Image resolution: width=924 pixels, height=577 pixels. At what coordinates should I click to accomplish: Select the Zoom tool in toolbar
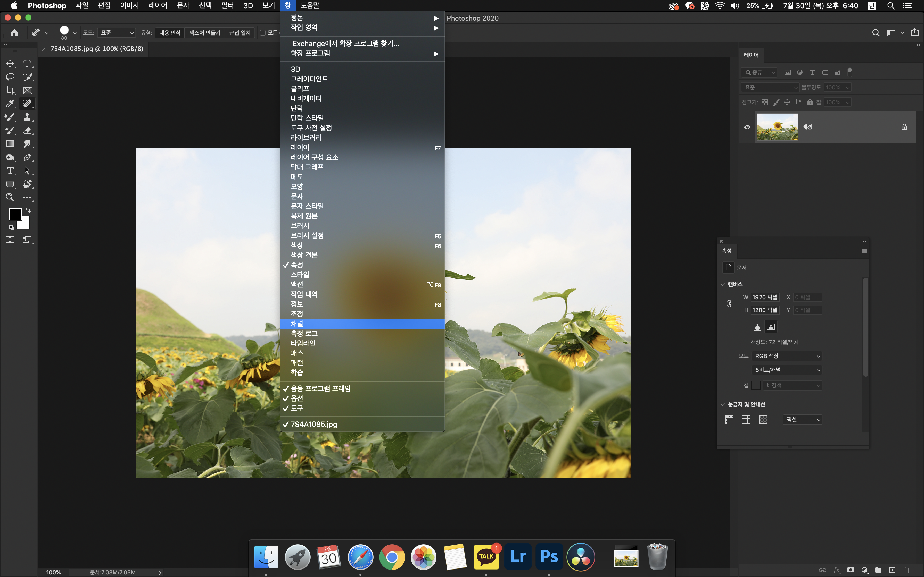10,197
